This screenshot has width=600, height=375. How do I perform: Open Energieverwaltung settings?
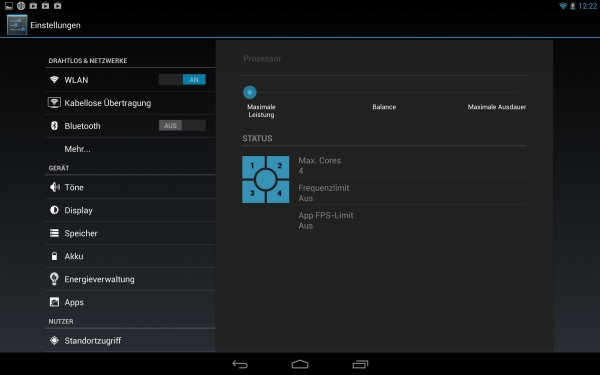click(x=130, y=279)
